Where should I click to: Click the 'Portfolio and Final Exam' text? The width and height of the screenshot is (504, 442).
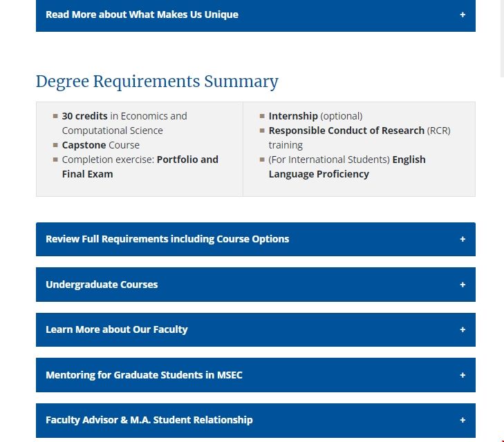point(187,160)
